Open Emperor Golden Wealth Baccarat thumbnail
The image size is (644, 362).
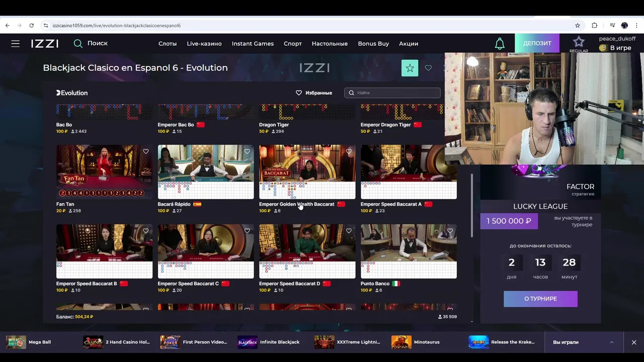[307, 172]
